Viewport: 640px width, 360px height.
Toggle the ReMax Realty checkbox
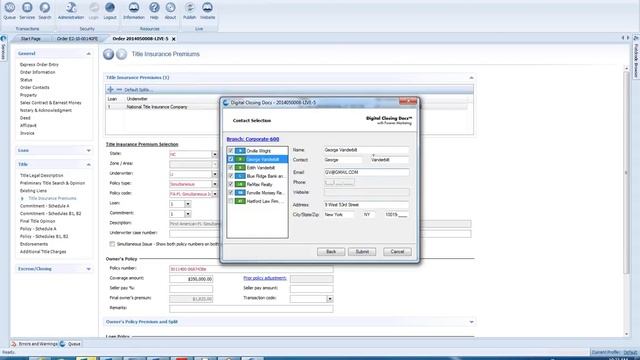tap(231, 184)
